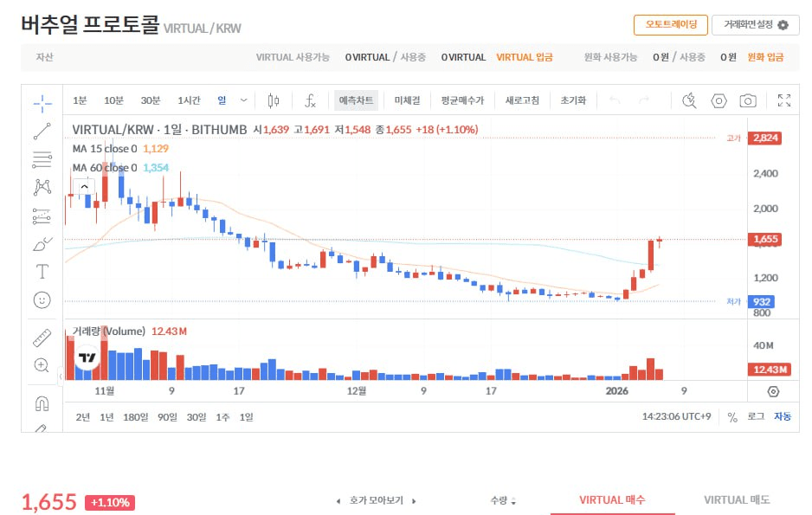
Task: Open chart settings via the gear icon
Action: click(x=719, y=101)
